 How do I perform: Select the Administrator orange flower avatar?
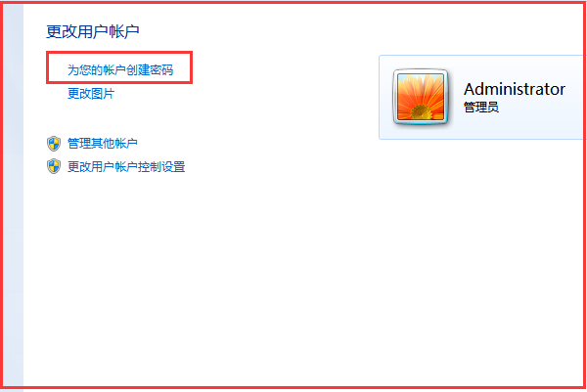point(421,97)
